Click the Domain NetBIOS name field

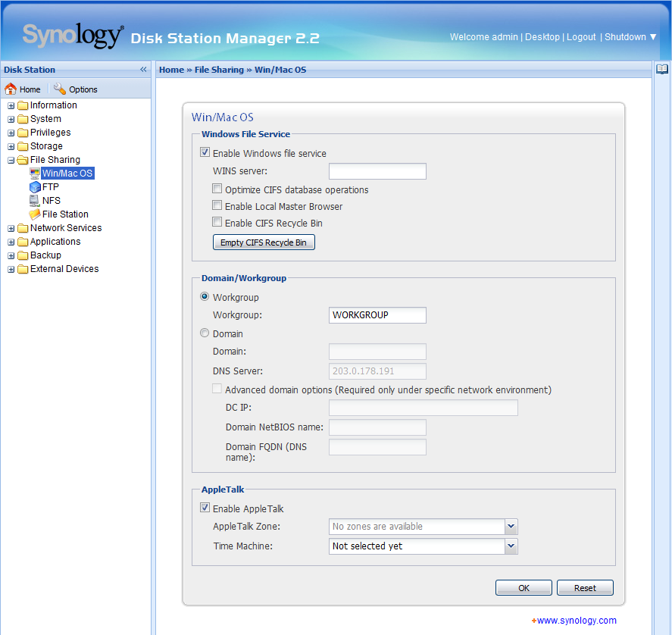point(377,427)
